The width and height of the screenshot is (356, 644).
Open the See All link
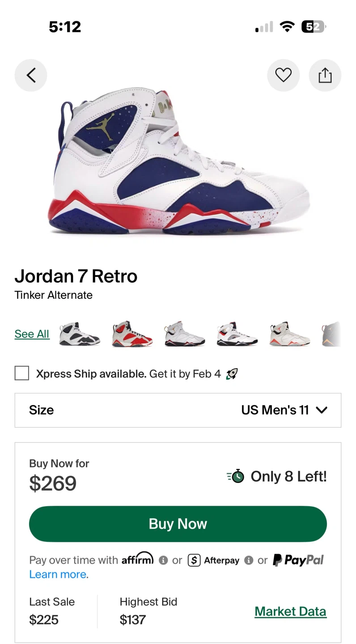(32, 334)
